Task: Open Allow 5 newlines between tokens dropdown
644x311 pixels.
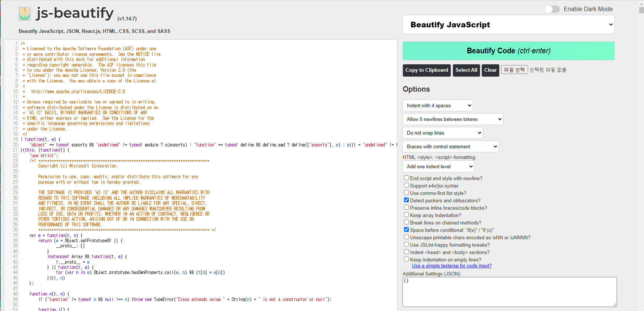Action: (x=453, y=119)
